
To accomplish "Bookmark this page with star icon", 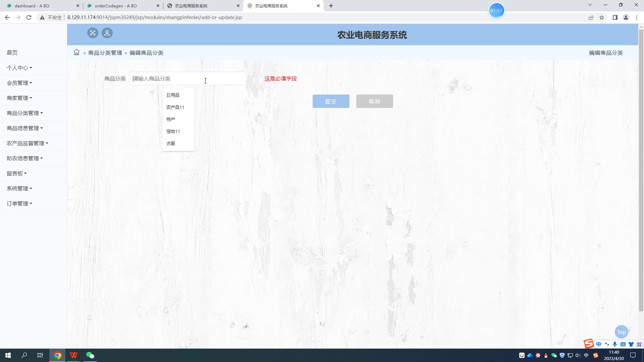I will tap(602, 17).
